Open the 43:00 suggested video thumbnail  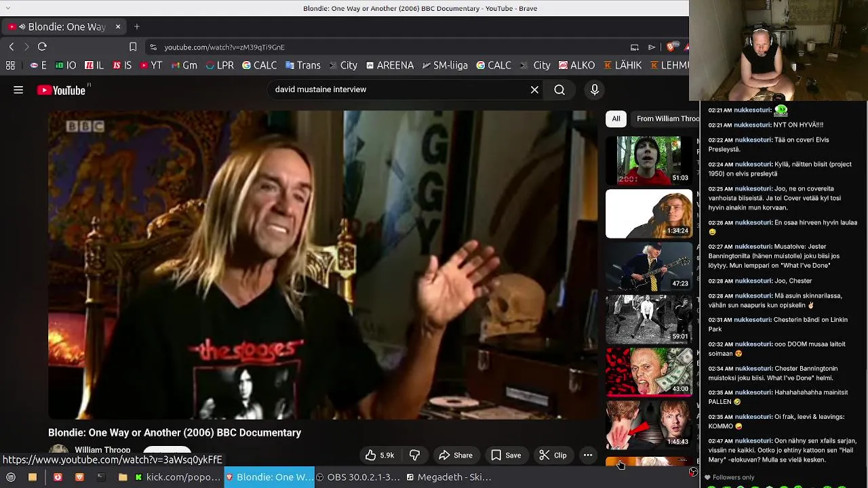(x=649, y=372)
